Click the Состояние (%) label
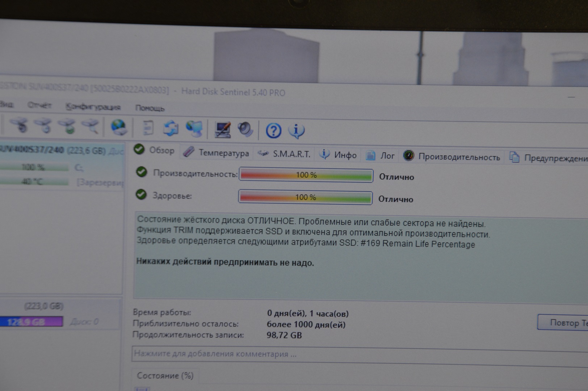The image size is (588, 391). pos(165,375)
